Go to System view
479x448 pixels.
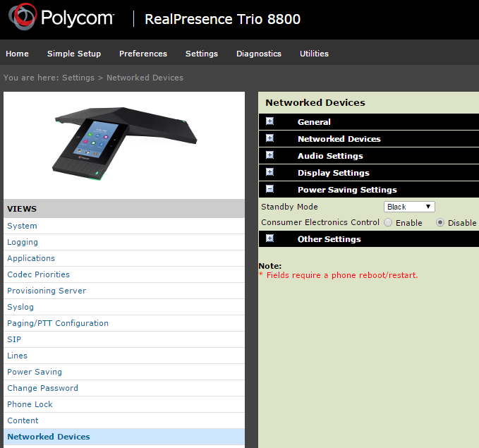click(124, 226)
